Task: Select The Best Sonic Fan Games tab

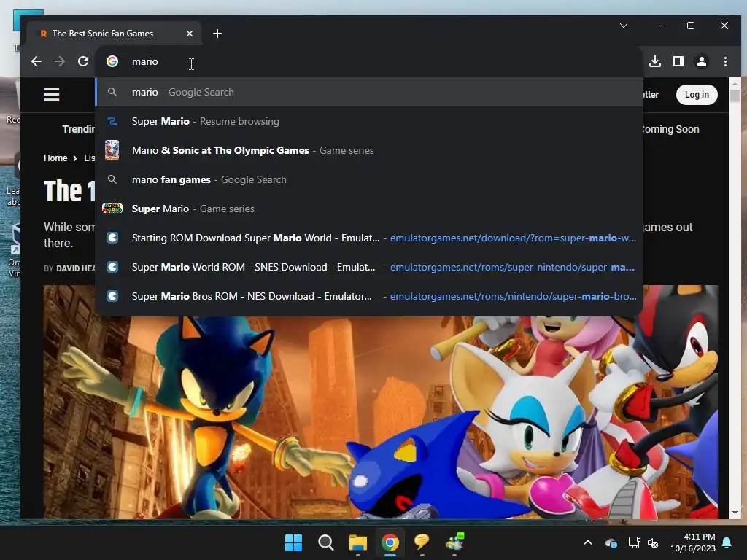Action: click(x=115, y=34)
